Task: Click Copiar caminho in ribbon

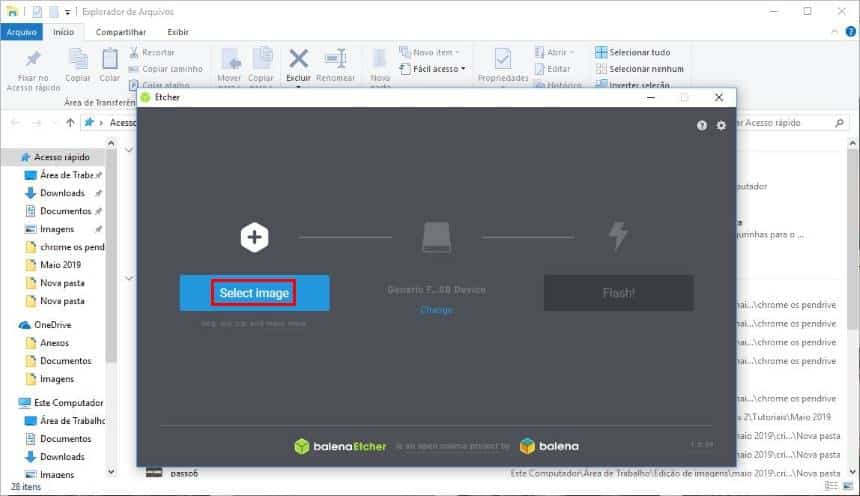Action: pyautogui.click(x=166, y=69)
